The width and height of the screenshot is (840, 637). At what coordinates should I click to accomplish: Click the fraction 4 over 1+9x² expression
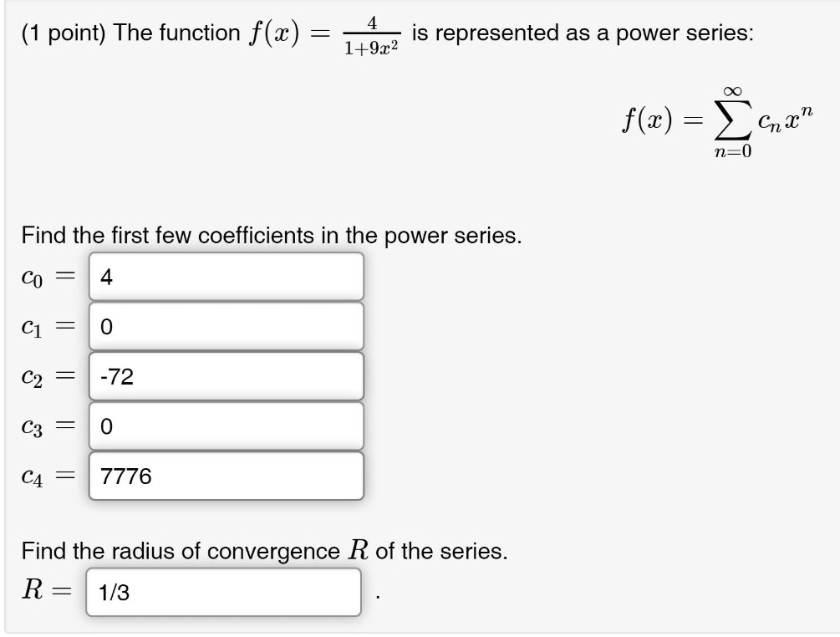click(371, 35)
